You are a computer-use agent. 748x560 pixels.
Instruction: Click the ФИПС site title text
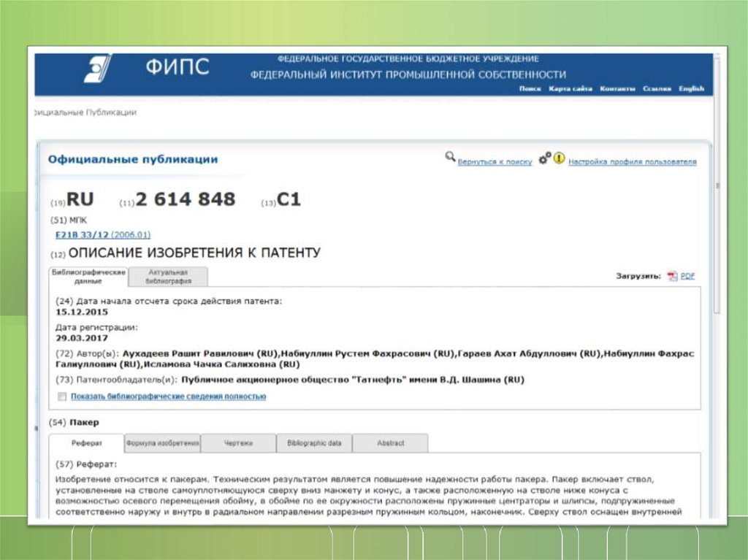(x=178, y=67)
